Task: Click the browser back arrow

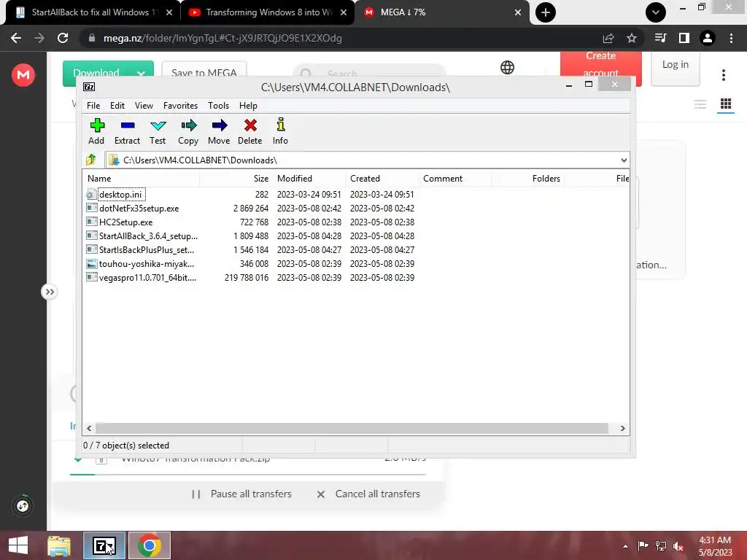Action: (x=16, y=38)
